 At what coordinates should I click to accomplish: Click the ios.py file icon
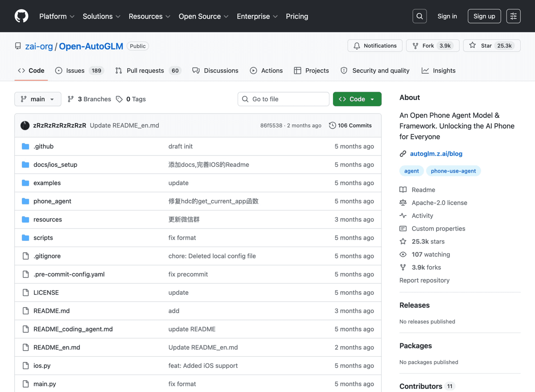tap(25, 366)
